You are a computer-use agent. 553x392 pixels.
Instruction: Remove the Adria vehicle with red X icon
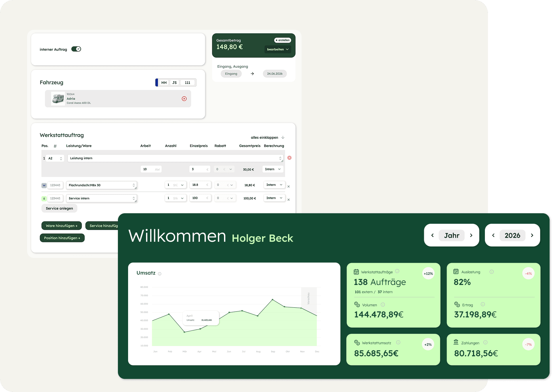tap(184, 99)
